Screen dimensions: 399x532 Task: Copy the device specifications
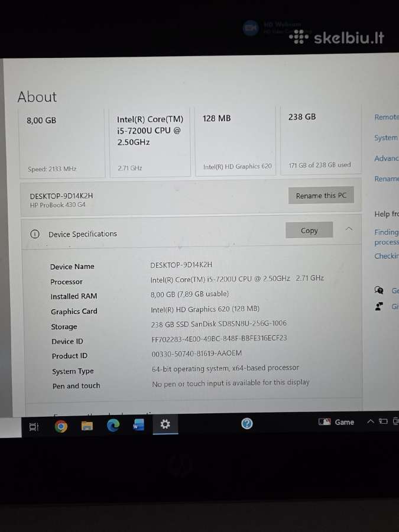pos(309,231)
